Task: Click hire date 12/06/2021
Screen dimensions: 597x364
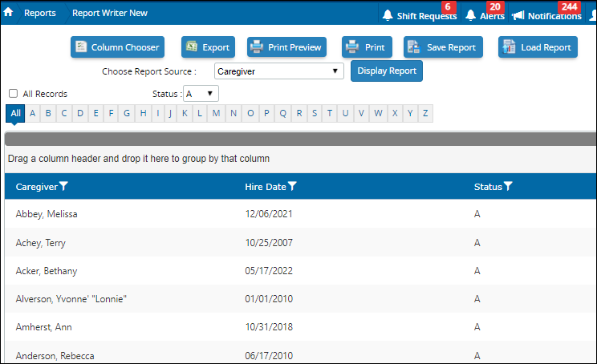Action: [269, 214]
